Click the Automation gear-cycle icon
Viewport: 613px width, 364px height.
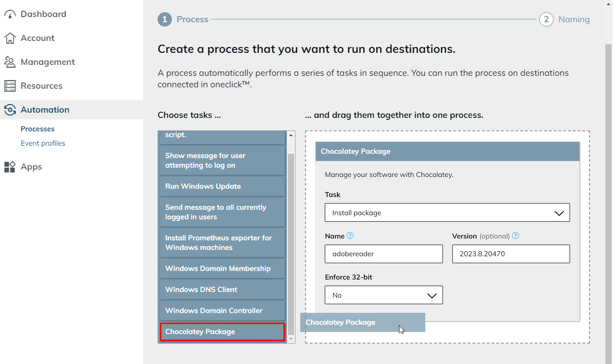[x=10, y=110]
